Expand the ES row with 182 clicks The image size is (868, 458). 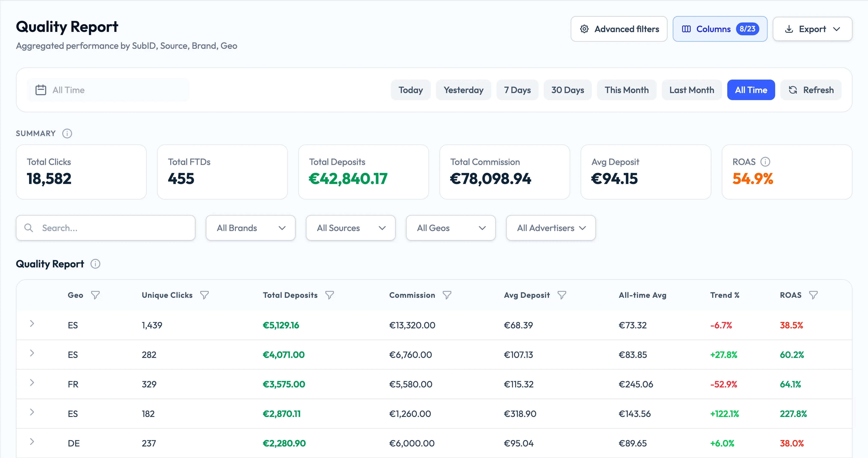click(32, 412)
